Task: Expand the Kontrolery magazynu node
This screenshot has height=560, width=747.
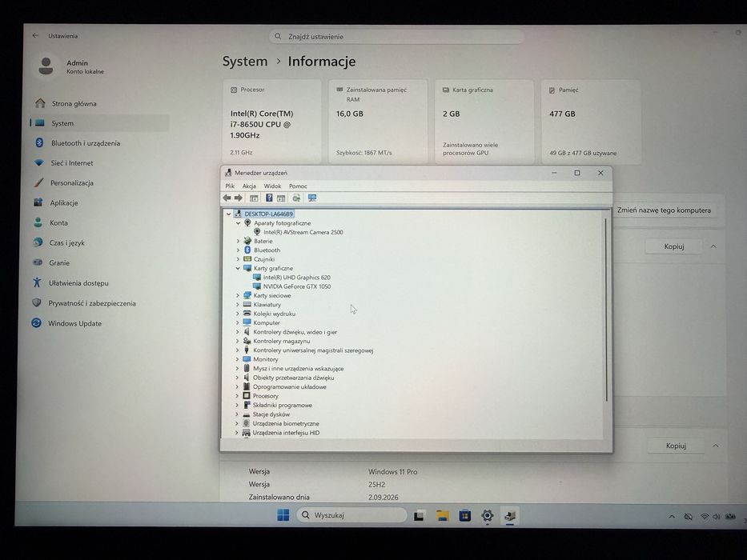Action: 237,341
